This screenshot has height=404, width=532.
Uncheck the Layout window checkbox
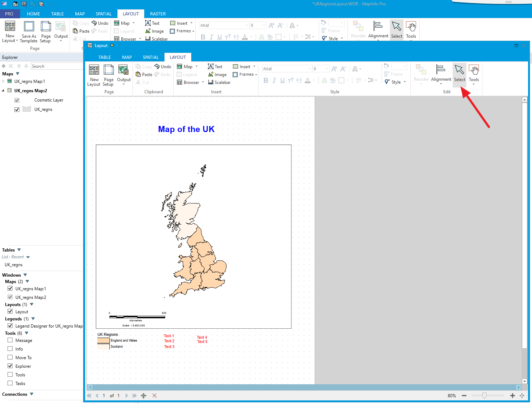[x=10, y=311]
